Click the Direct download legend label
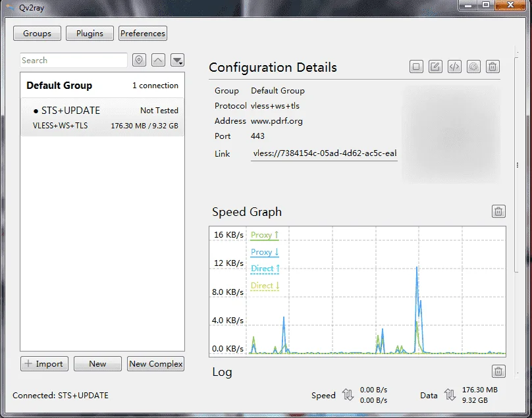 265,286
